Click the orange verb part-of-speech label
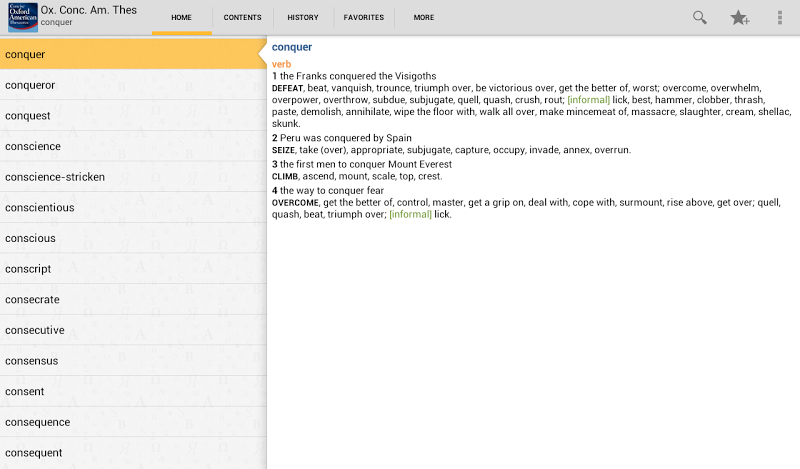The height and width of the screenshot is (469, 800). click(281, 64)
